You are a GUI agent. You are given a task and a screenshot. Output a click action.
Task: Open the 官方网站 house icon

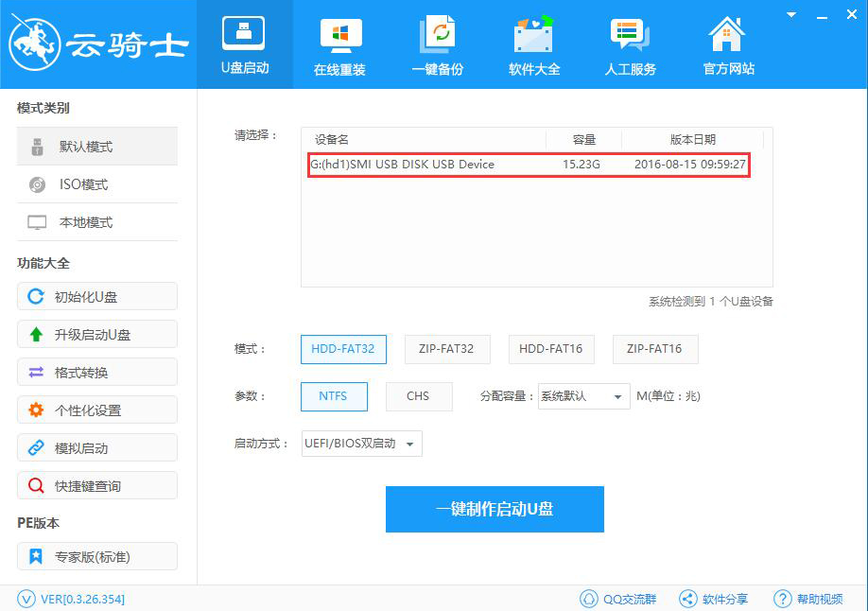(x=727, y=34)
